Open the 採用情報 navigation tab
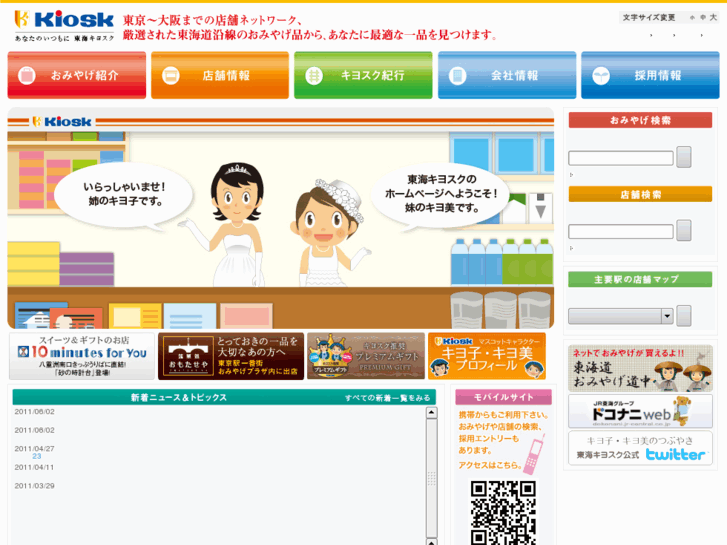The height and width of the screenshot is (545, 727). coord(650,75)
